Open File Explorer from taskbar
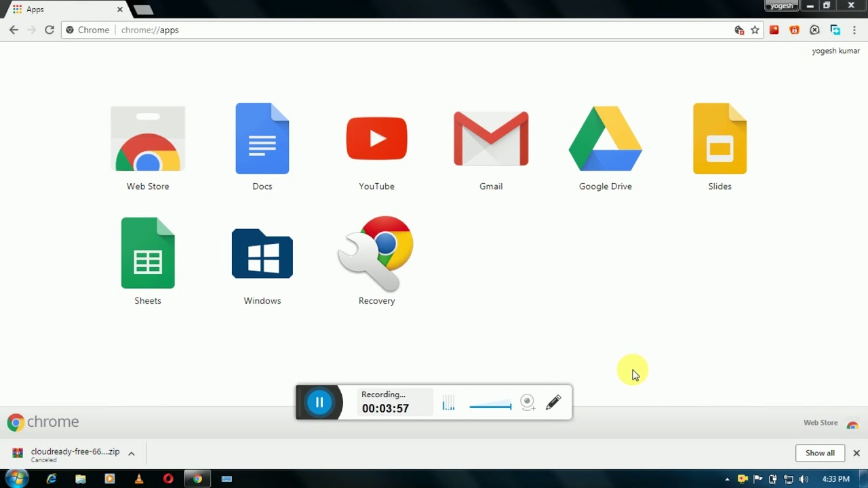This screenshot has height=488, width=868. coord(81,479)
